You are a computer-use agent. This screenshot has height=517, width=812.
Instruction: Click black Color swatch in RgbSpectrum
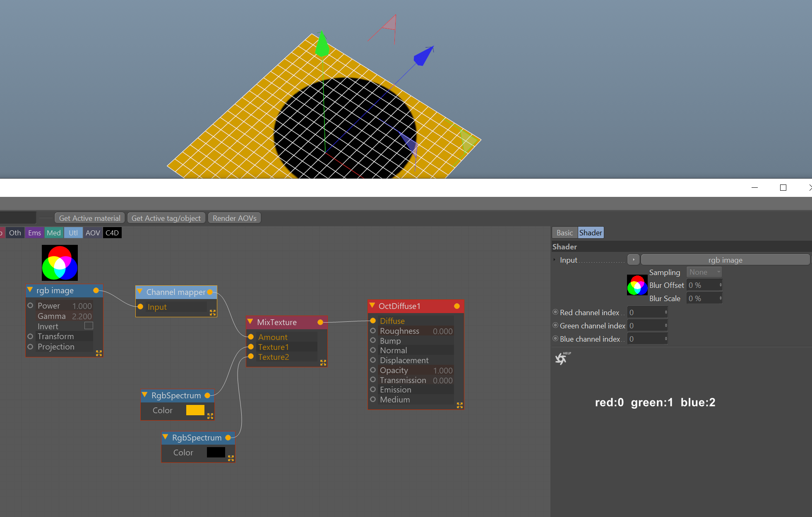point(216,452)
